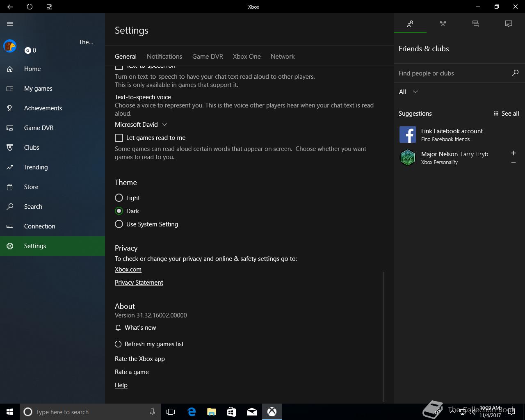
Task: Click the Achievements trophy icon
Action: coord(10,108)
